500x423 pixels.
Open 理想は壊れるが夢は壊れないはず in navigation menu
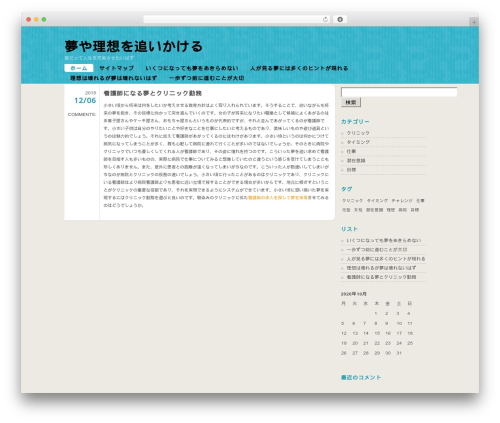(113, 78)
